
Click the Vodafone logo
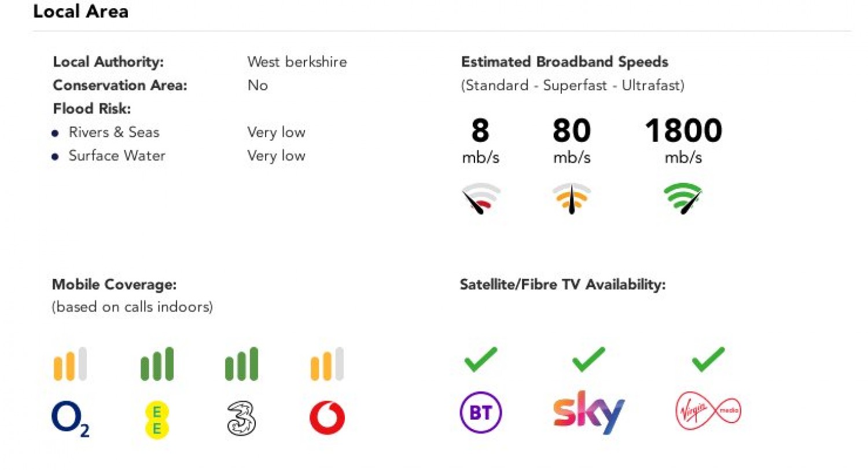coord(327,418)
